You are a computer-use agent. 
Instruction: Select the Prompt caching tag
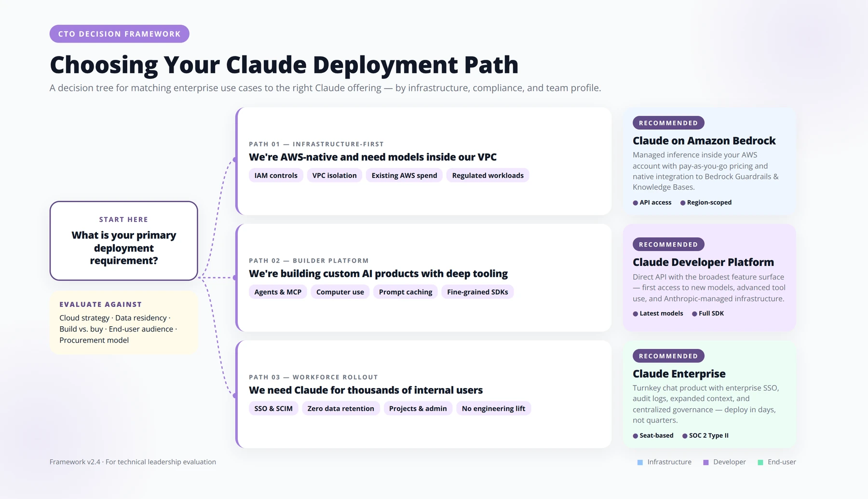(406, 292)
